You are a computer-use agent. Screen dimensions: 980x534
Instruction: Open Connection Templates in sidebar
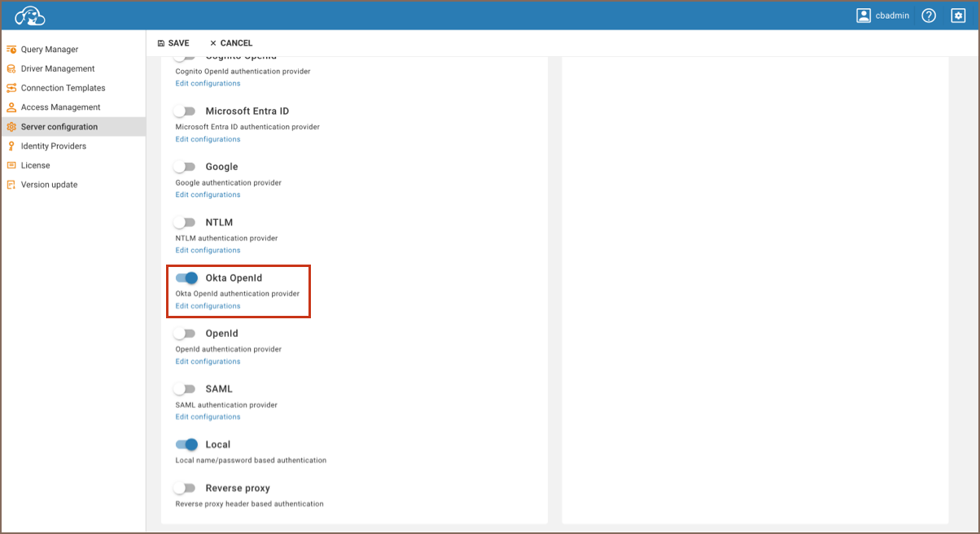click(63, 88)
